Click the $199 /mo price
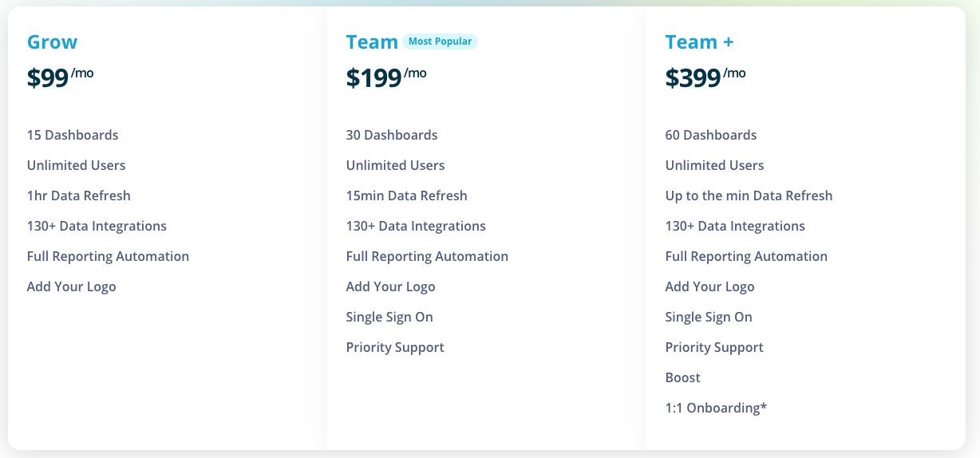 click(385, 77)
